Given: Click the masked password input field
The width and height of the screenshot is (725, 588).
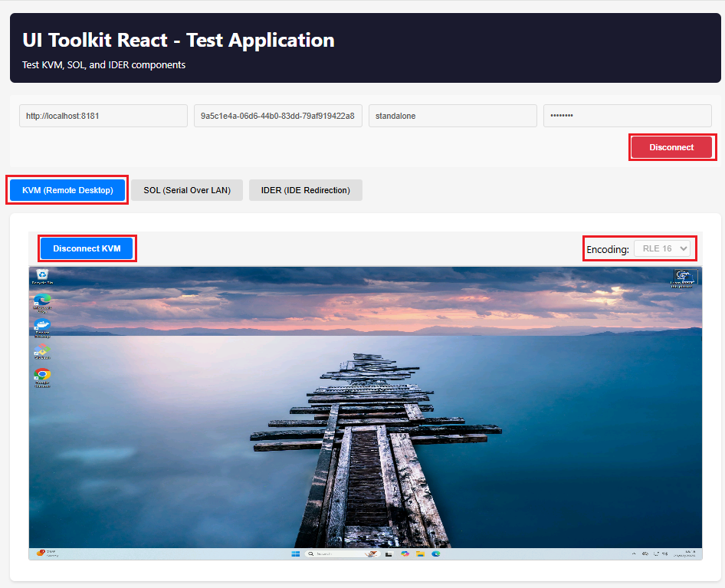Looking at the screenshot, I should coord(627,116).
